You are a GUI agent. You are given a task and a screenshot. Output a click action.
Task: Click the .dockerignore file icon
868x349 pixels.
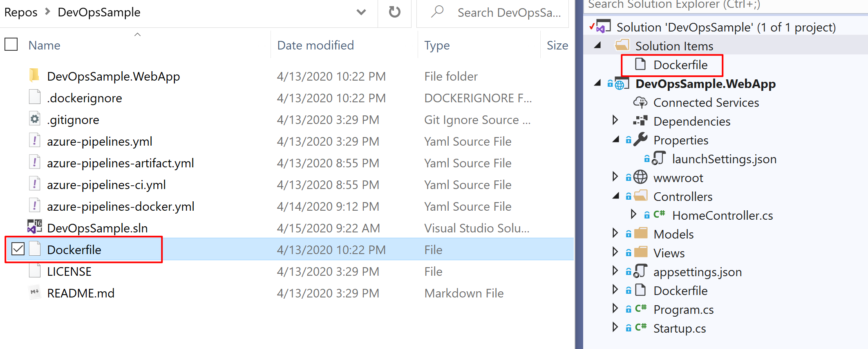(35, 97)
